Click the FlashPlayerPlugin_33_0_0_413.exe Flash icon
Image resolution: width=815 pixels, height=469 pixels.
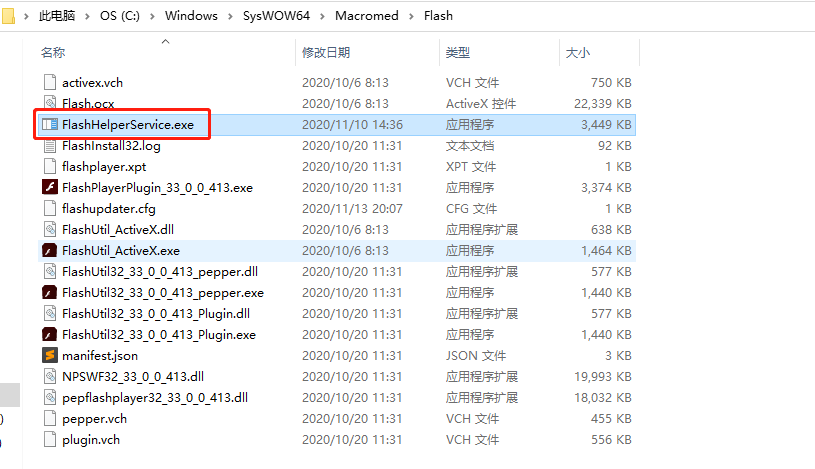50,187
